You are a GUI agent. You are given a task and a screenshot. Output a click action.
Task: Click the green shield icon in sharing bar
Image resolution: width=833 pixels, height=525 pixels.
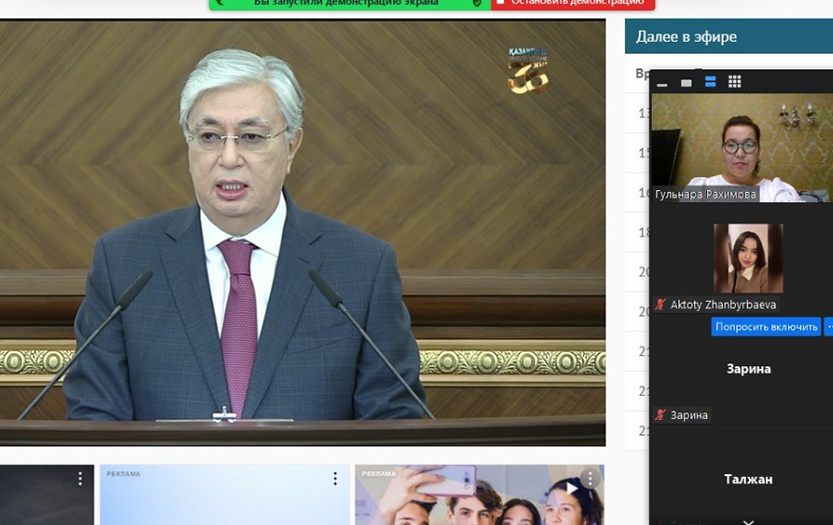(x=477, y=3)
